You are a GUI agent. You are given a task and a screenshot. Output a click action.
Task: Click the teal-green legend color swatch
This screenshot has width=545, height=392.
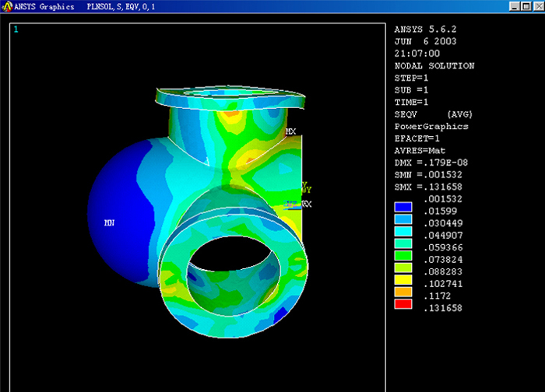pos(403,243)
